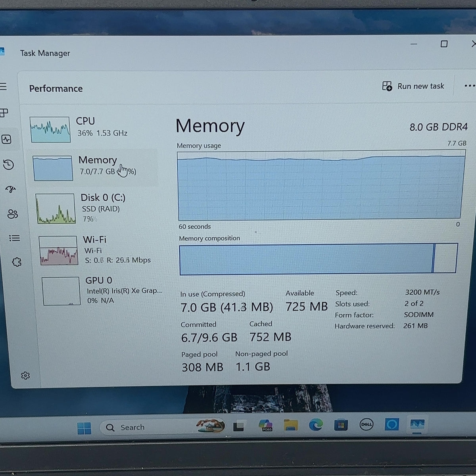Click the "7.0 GB (41.3 MB)" in-use value
Image resolution: width=476 pixels, height=476 pixels.
[226, 307]
